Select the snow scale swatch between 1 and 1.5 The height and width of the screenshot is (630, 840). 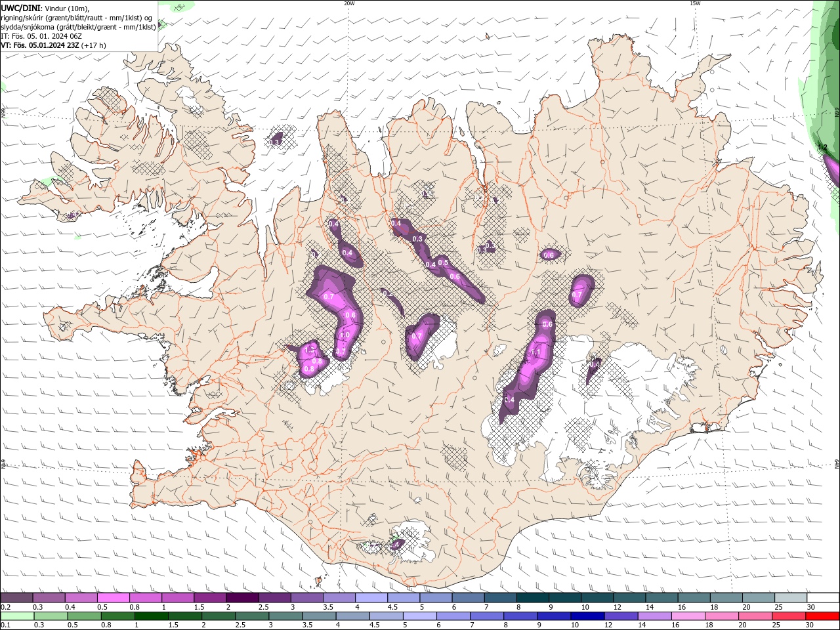pyautogui.click(x=177, y=598)
